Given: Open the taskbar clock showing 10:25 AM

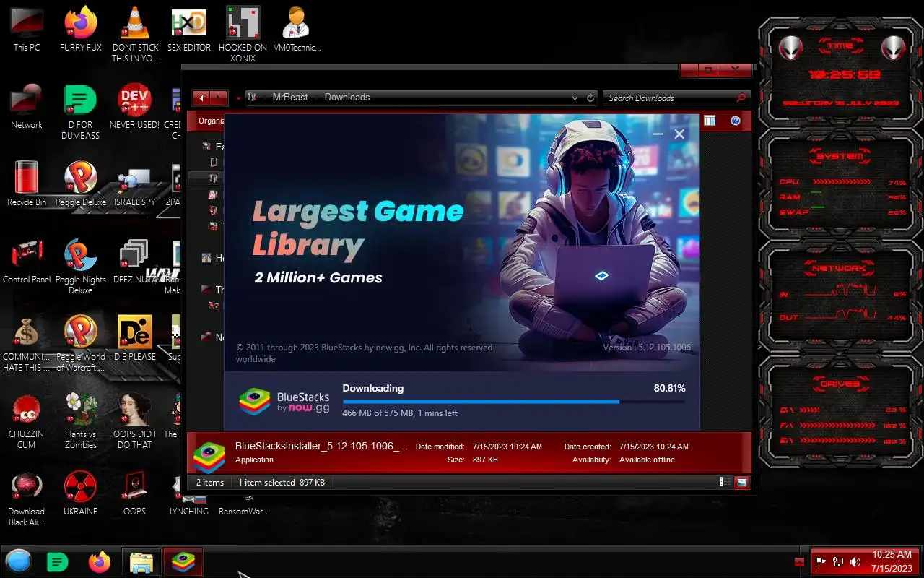Looking at the screenshot, I should point(892,561).
